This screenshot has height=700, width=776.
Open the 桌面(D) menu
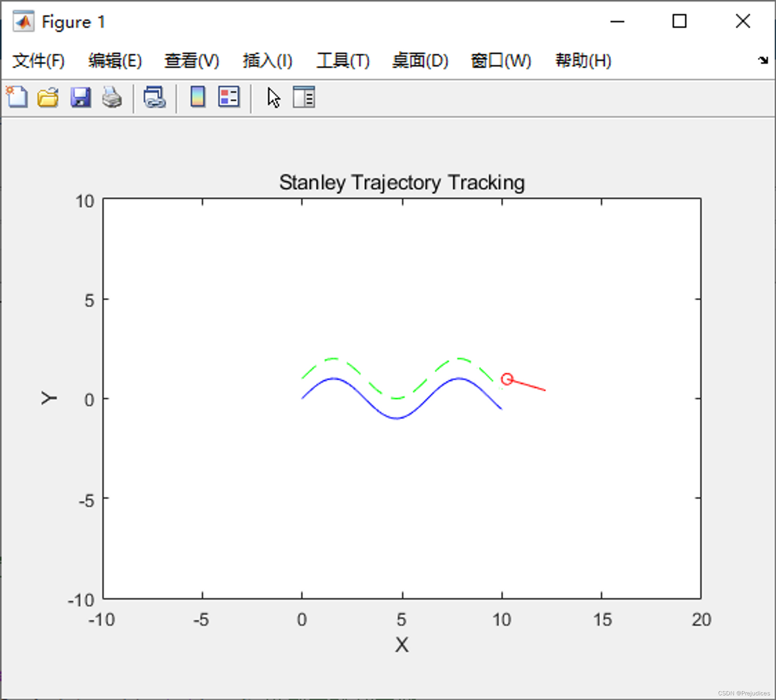click(420, 61)
